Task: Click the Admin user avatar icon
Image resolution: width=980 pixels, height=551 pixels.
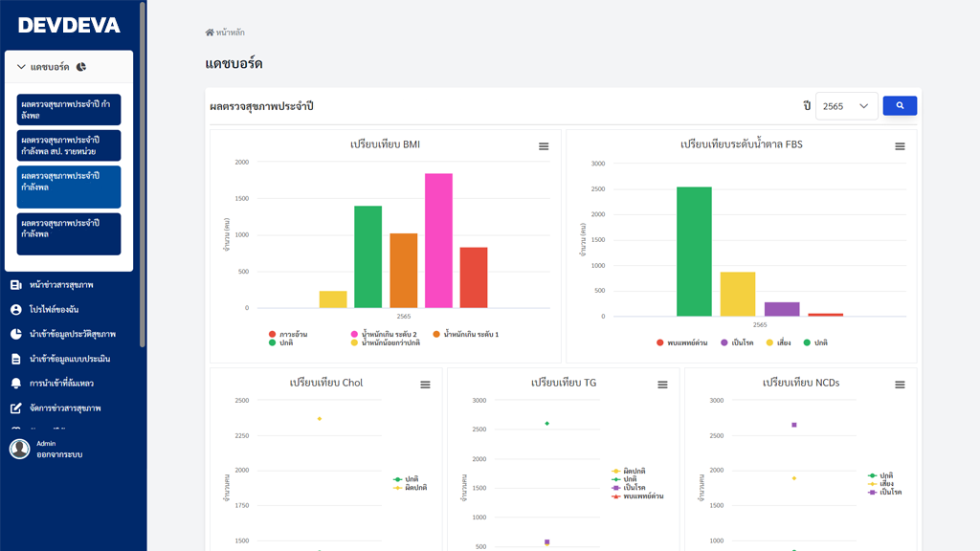Action: coord(20,449)
